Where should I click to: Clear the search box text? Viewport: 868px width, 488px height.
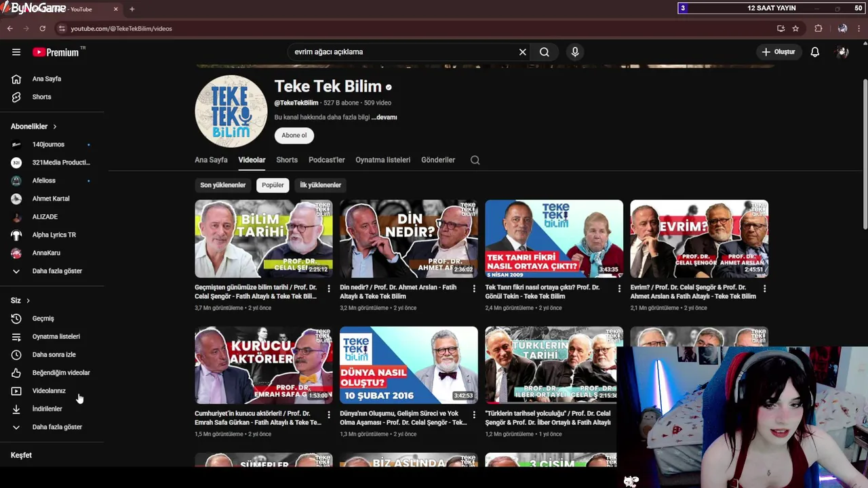(522, 52)
